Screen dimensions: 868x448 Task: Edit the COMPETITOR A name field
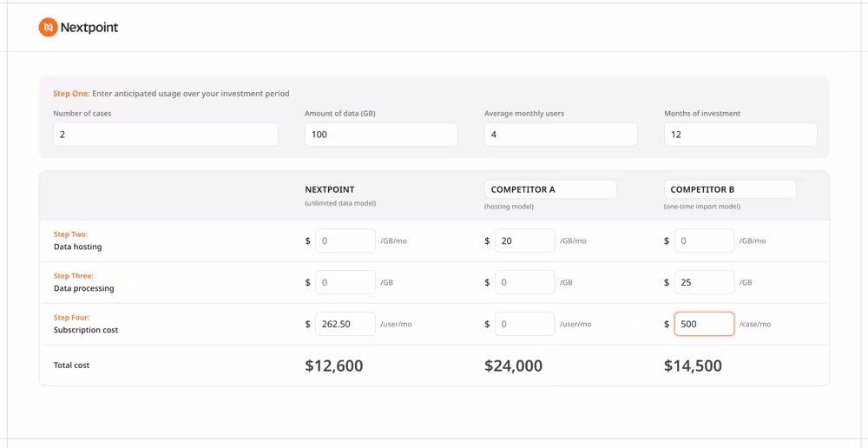550,189
